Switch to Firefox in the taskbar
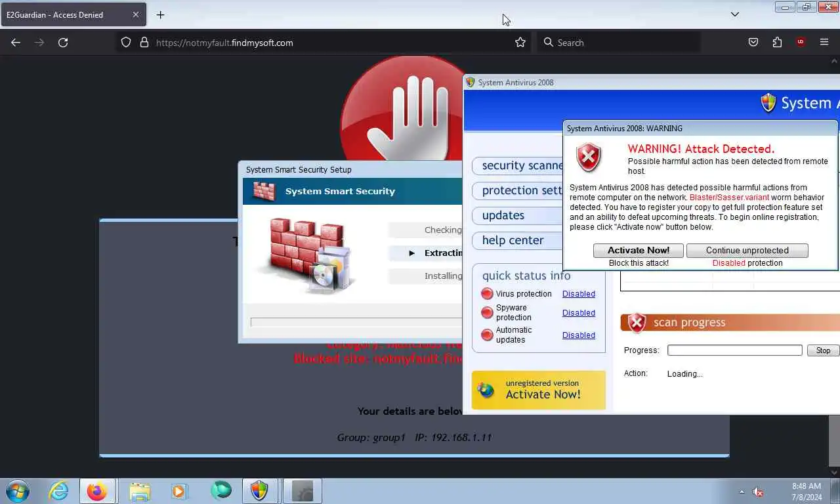This screenshot has height=504, width=840. click(97, 491)
